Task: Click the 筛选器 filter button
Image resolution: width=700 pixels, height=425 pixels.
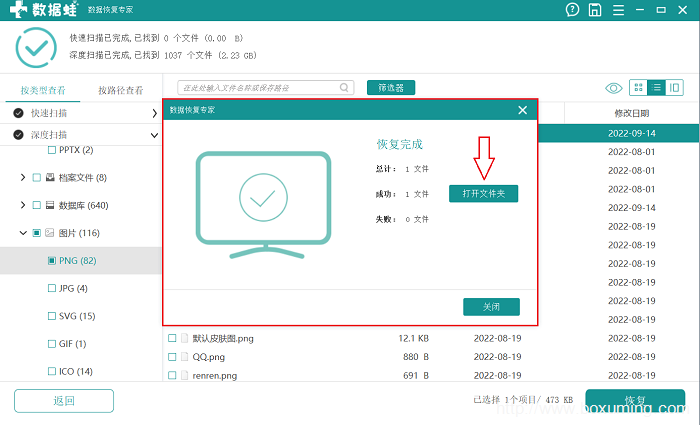Action: point(391,88)
